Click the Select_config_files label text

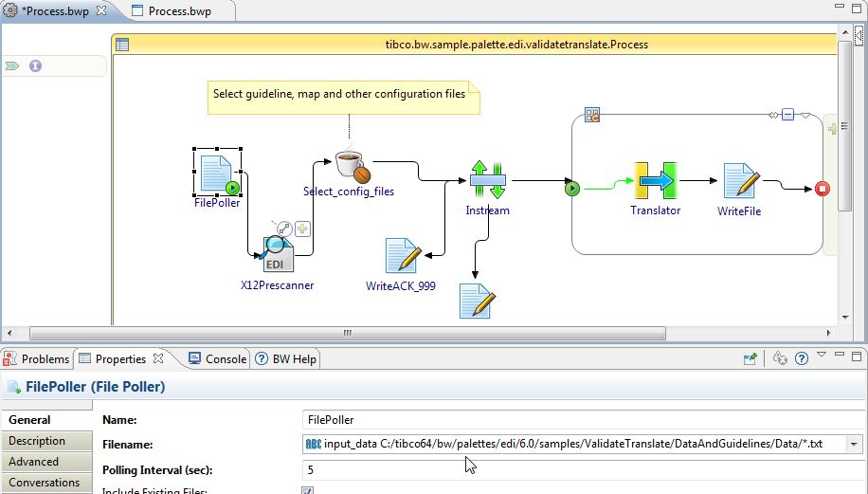(x=349, y=192)
